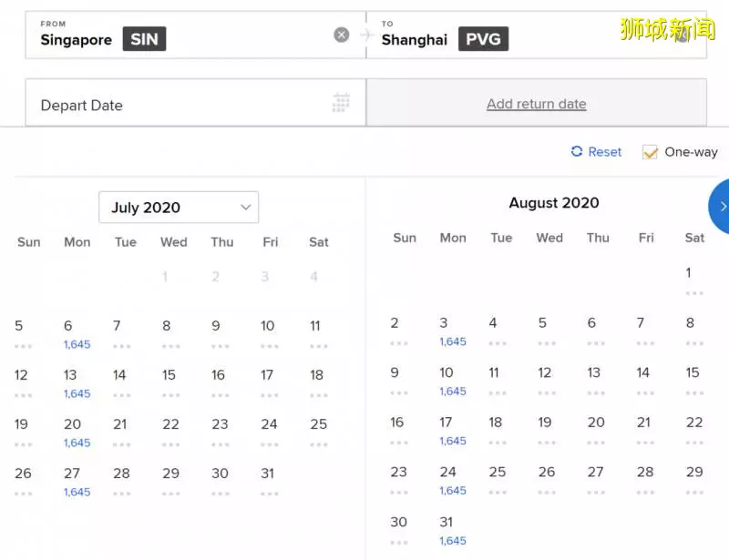This screenshot has height=560, width=729.
Task: Advance to next month with blue arrow
Action: tap(719, 207)
